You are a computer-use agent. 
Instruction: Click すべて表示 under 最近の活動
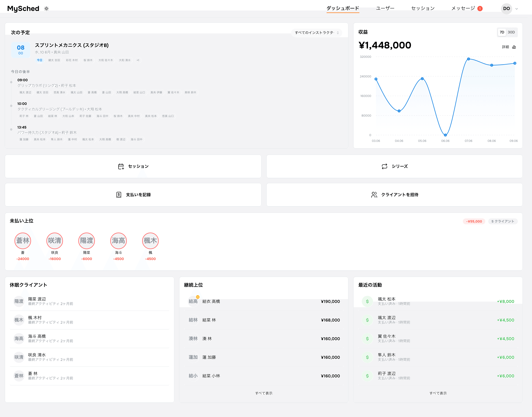tap(438, 393)
